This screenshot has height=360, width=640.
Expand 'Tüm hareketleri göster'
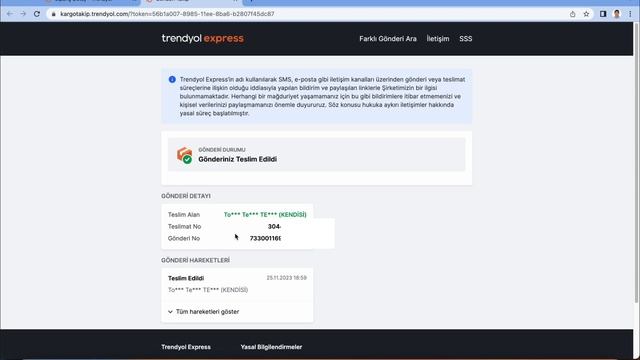point(203,311)
